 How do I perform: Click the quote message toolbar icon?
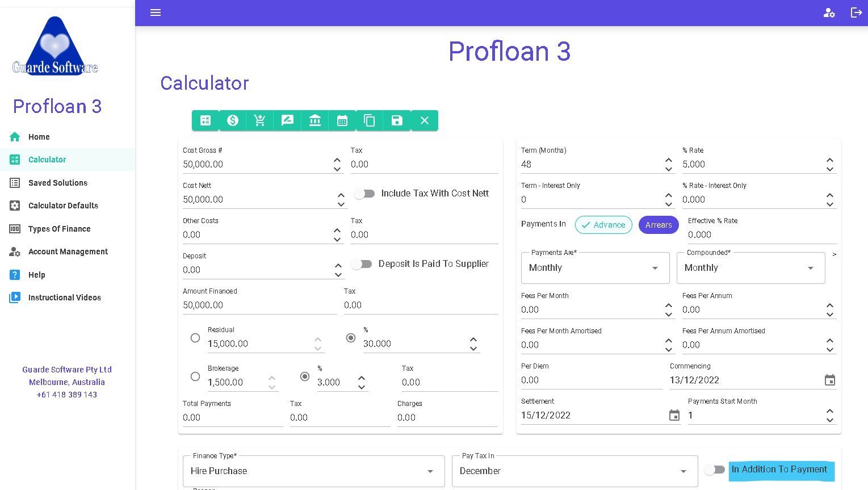point(287,120)
